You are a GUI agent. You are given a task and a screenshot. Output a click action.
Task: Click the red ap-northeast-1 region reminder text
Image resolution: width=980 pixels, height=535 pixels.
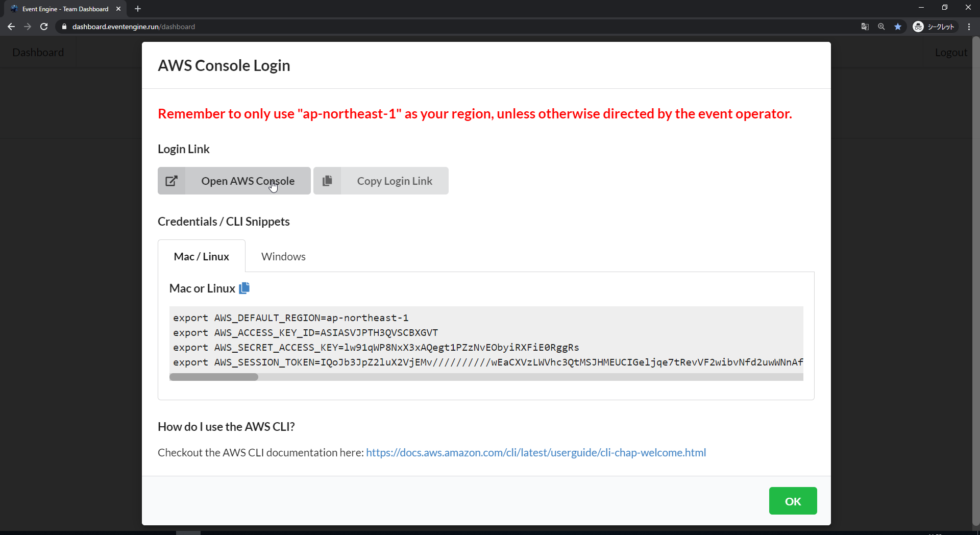475,113
